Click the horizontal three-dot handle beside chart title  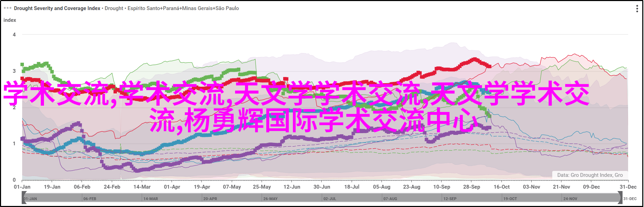pos(8,8)
